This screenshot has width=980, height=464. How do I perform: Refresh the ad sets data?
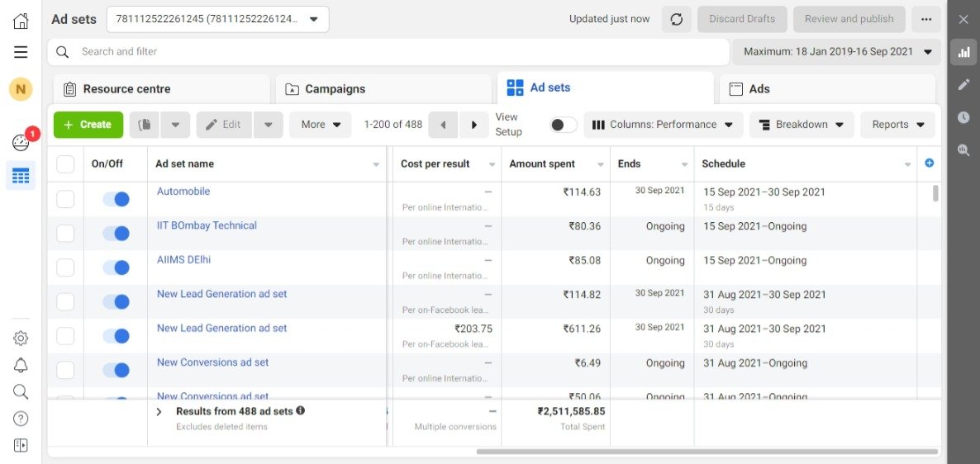click(677, 19)
